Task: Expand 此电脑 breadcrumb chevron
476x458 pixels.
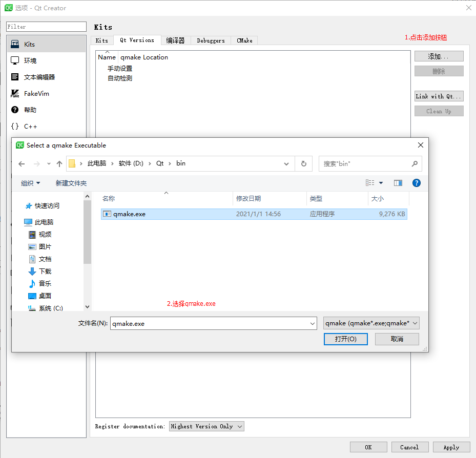Action: click(112, 163)
